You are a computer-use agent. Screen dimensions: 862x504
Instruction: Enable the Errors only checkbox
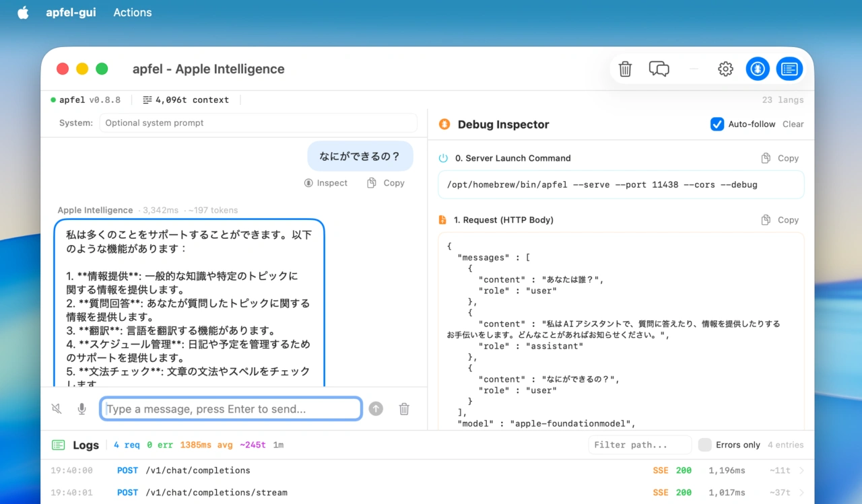point(704,445)
